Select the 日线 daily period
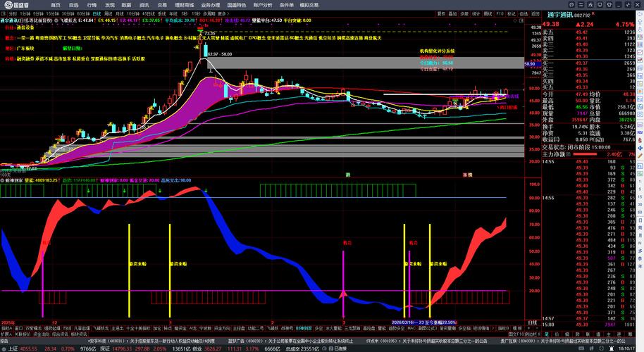The height and width of the screenshot is (352, 644). pyautogui.click(x=97, y=13)
